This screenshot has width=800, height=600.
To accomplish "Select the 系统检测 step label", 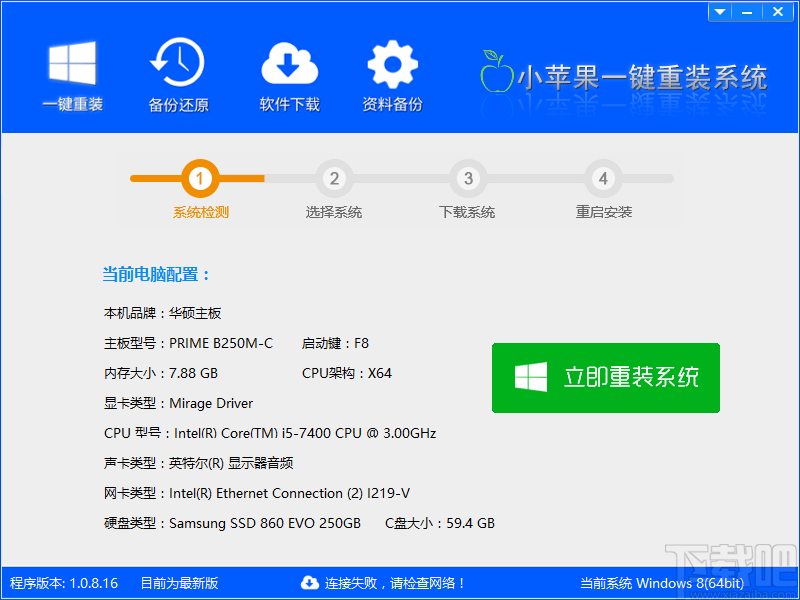I will pyautogui.click(x=200, y=212).
